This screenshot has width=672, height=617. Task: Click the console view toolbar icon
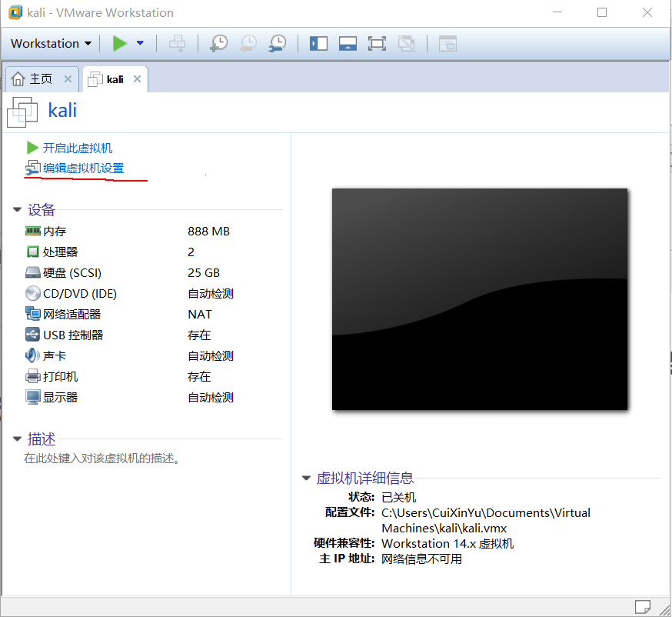tap(447, 43)
